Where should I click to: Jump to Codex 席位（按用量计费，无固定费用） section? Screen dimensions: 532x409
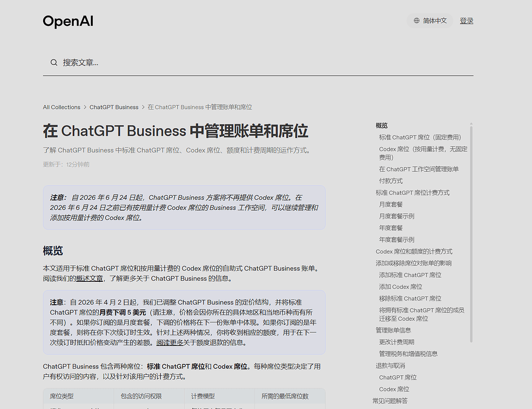[423, 153]
